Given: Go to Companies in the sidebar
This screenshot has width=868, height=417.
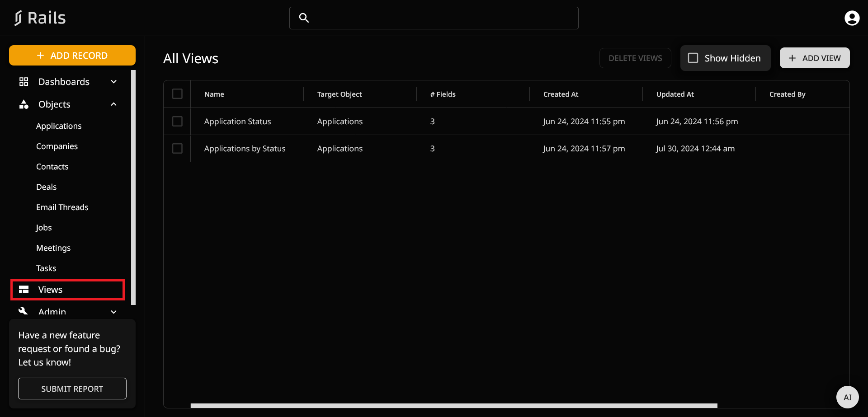Looking at the screenshot, I should (x=57, y=146).
